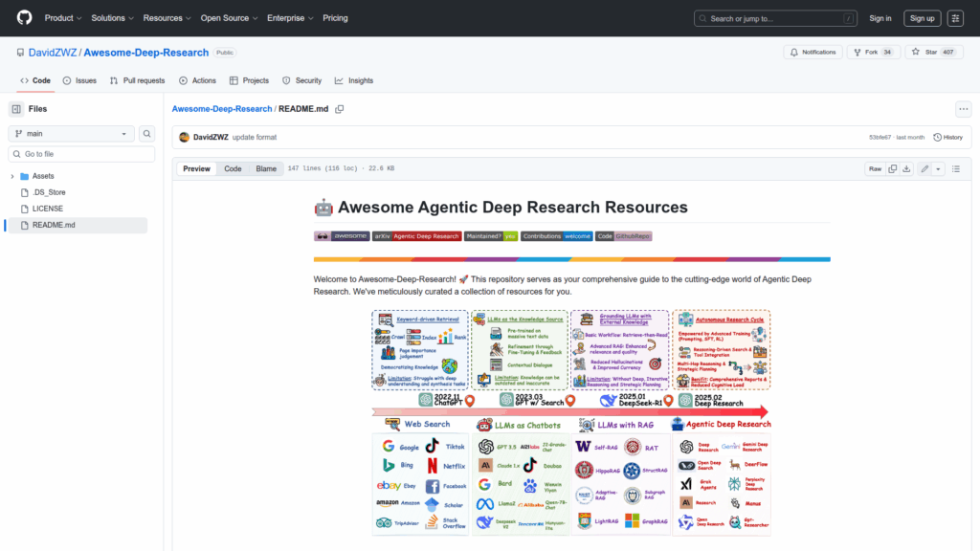Copy raw file contents icon
This screenshot has width=980, height=551.
point(893,168)
